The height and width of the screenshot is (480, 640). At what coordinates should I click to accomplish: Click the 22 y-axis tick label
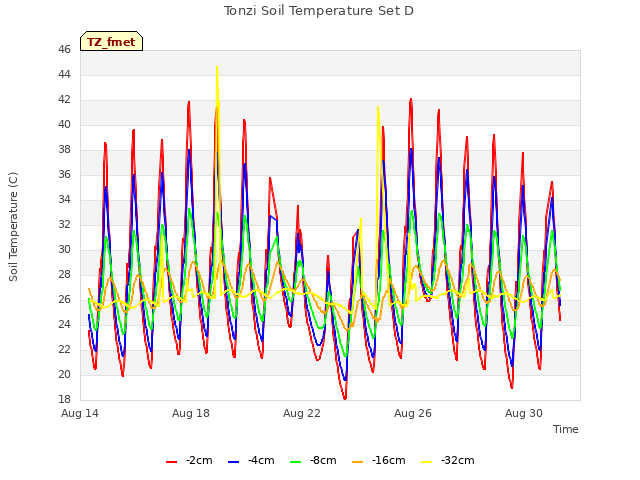pyautogui.click(x=64, y=349)
